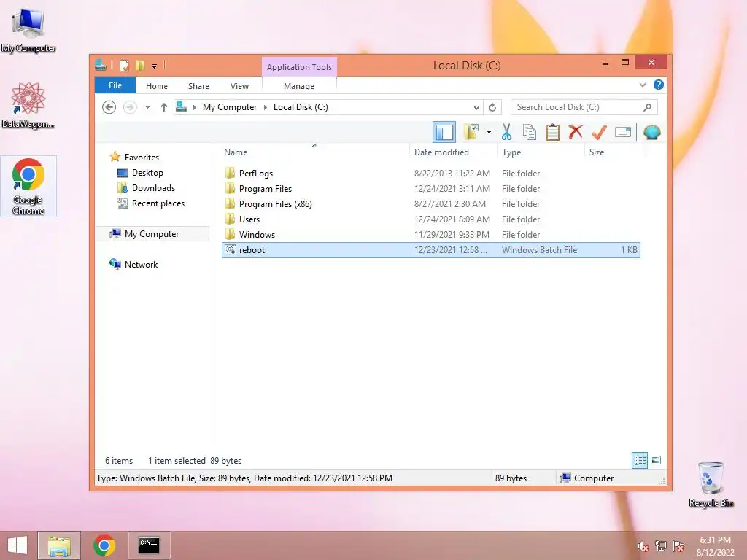Open the Manage ribbon tab
747x560 pixels.
pyautogui.click(x=299, y=86)
